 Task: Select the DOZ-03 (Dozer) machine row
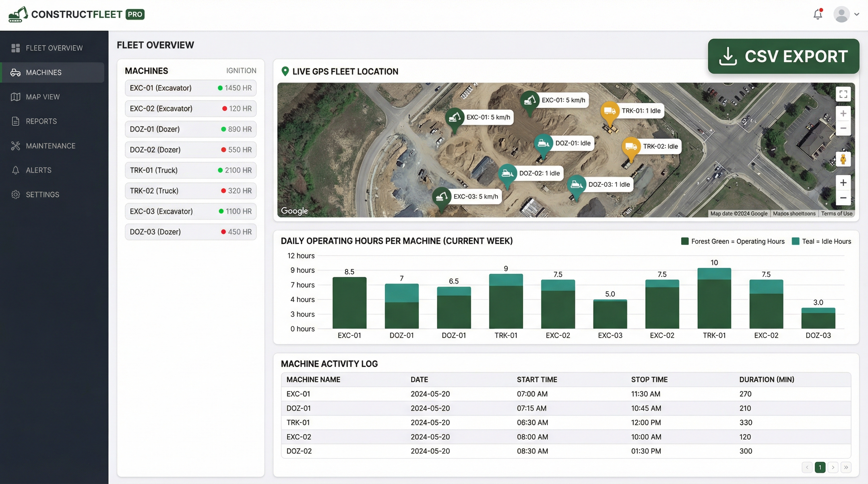191,232
